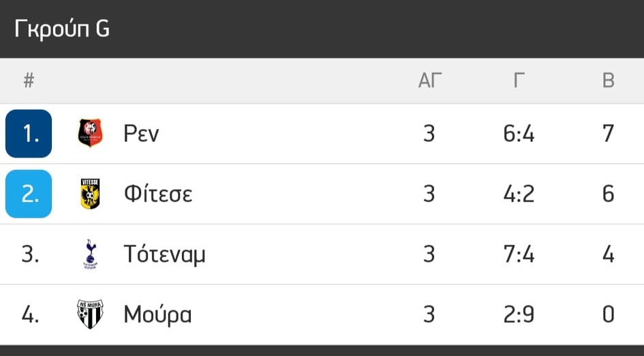The image size is (644, 356).
Task: Click Ρεν's 6:4 goal record
Action: pos(519,134)
